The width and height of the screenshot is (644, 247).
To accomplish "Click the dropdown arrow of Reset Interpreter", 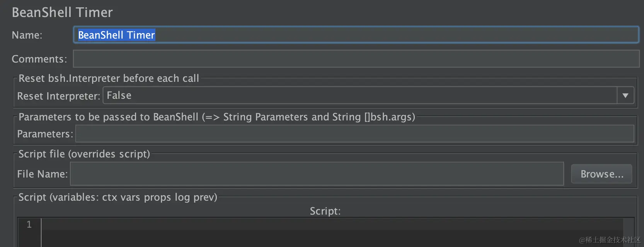I will coord(625,95).
